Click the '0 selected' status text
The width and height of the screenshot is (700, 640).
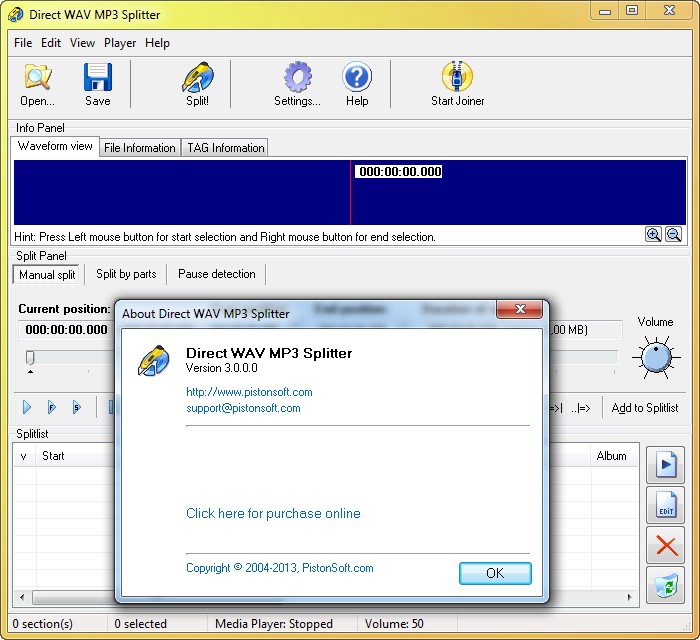pyautogui.click(x=140, y=624)
